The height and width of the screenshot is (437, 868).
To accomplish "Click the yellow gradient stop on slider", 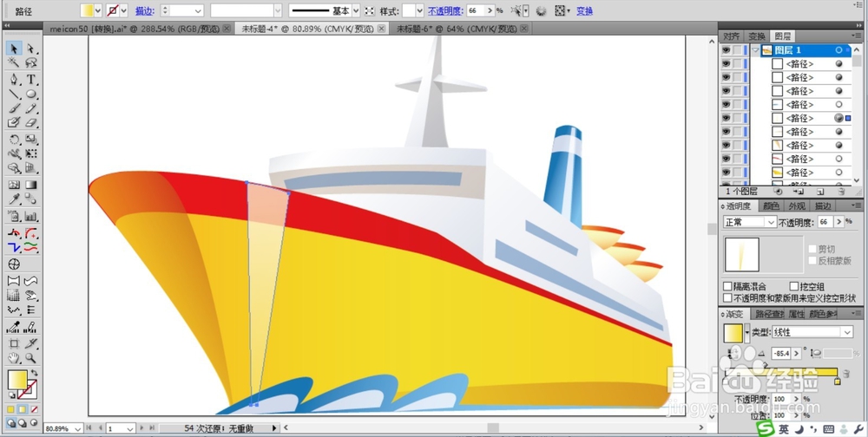I will (837, 382).
